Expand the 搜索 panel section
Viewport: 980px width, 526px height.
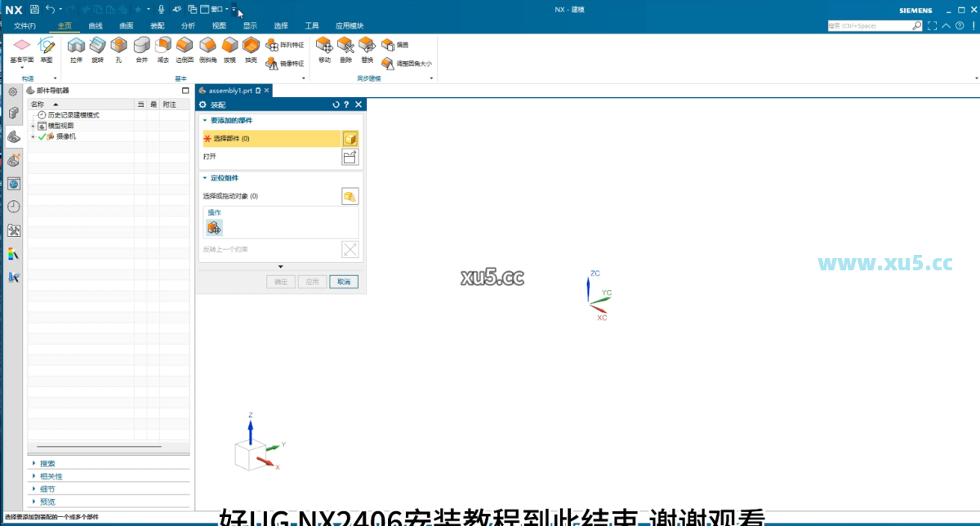click(34, 463)
